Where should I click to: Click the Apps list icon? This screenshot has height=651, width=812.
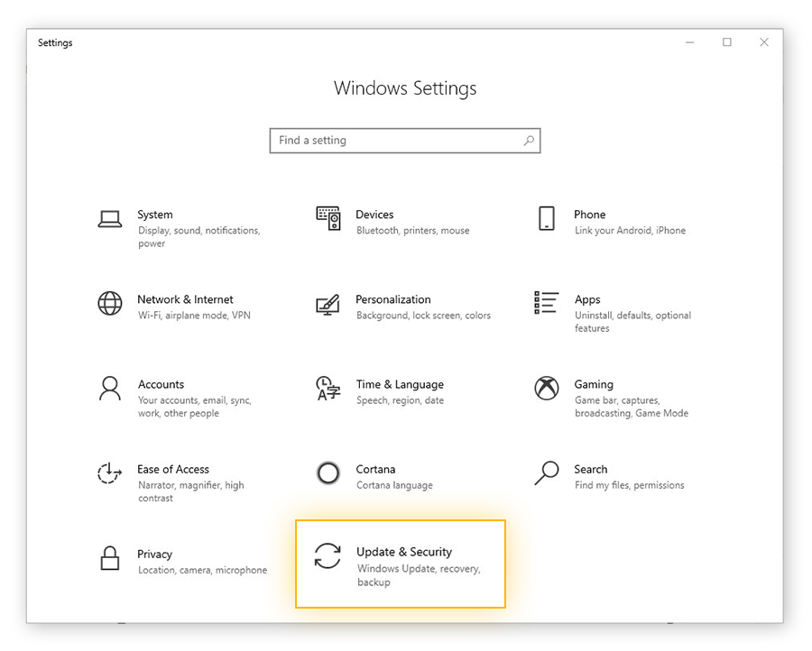tap(547, 303)
